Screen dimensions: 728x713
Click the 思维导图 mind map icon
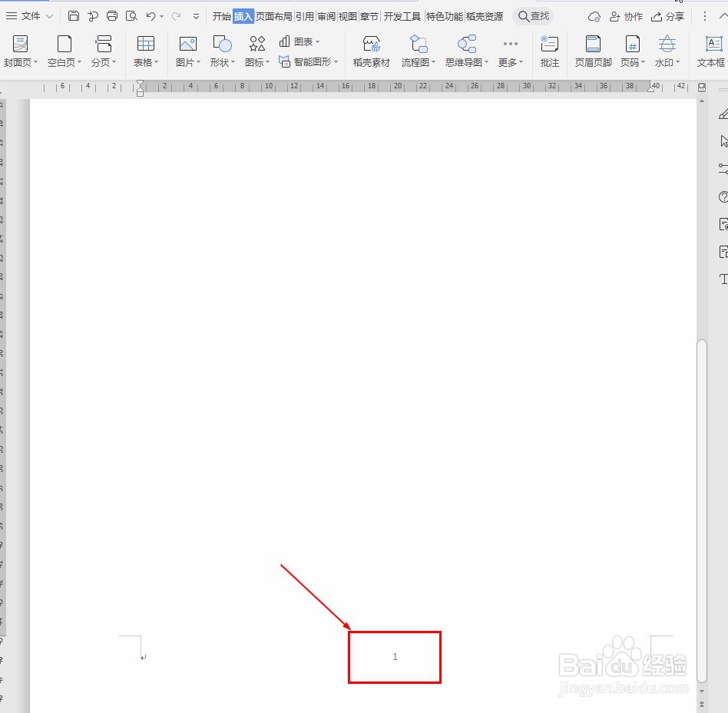click(x=467, y=44)
